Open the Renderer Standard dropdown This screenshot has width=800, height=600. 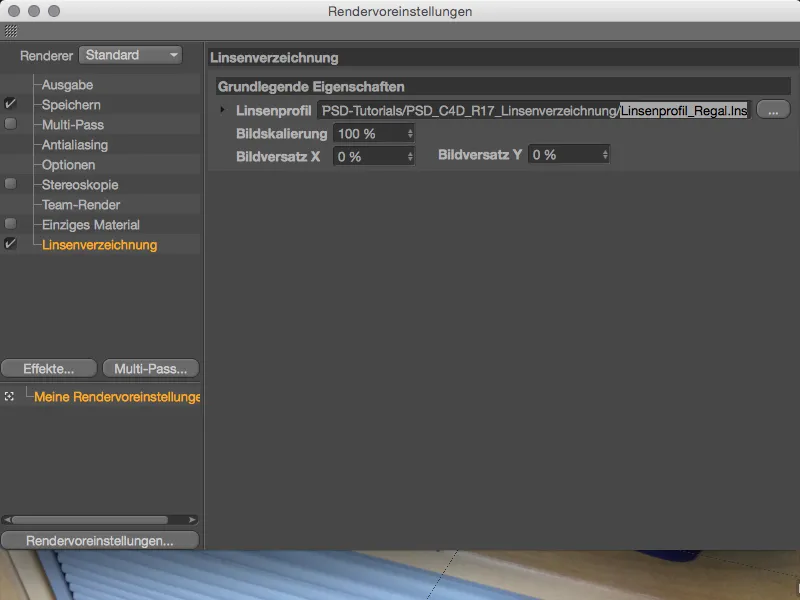(131, 55)
